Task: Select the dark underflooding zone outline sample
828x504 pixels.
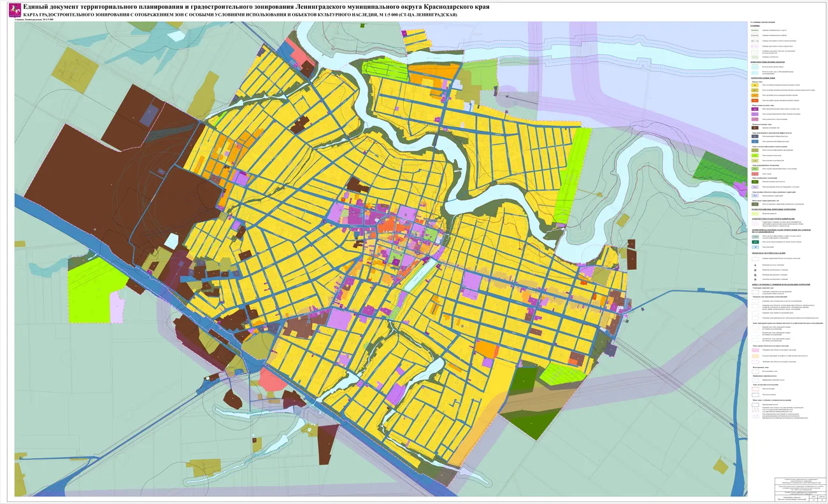Action: [755, 395]
